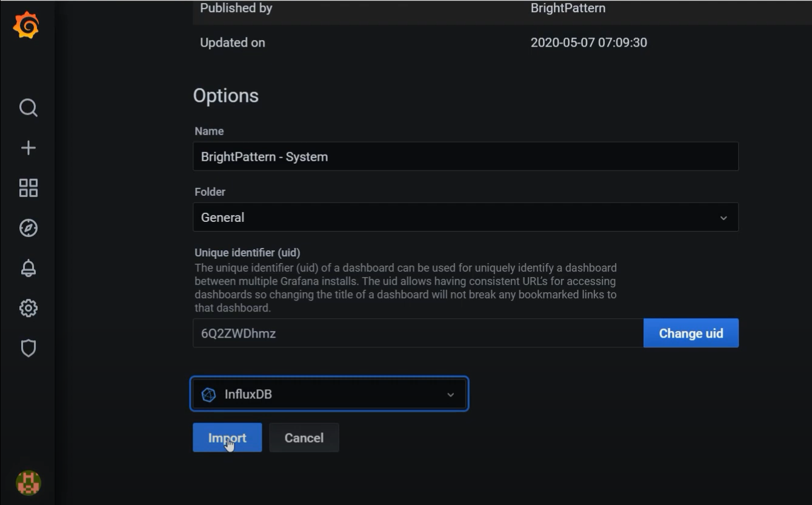Click the Cancel button
The height and width of the screenshot is (505, 812).
[x=304, y=438]
